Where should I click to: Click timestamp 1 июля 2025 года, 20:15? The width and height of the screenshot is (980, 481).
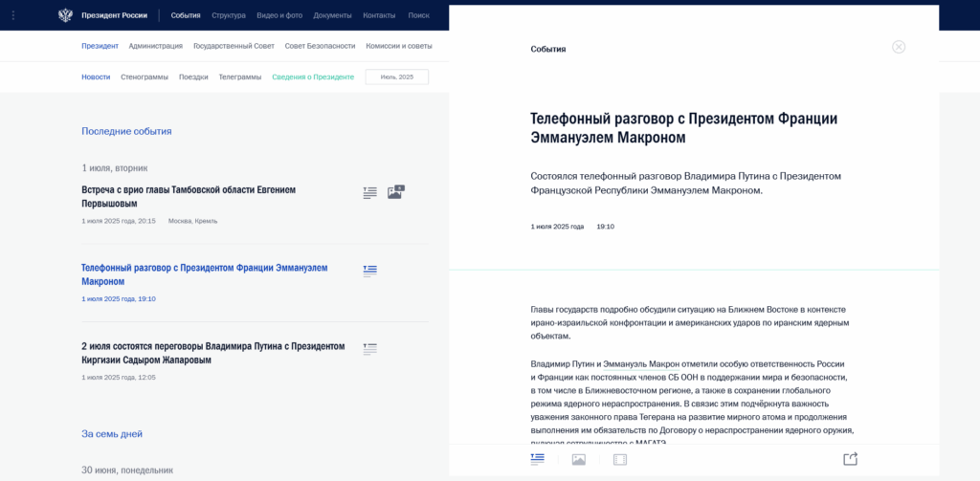tap(118, 221)
